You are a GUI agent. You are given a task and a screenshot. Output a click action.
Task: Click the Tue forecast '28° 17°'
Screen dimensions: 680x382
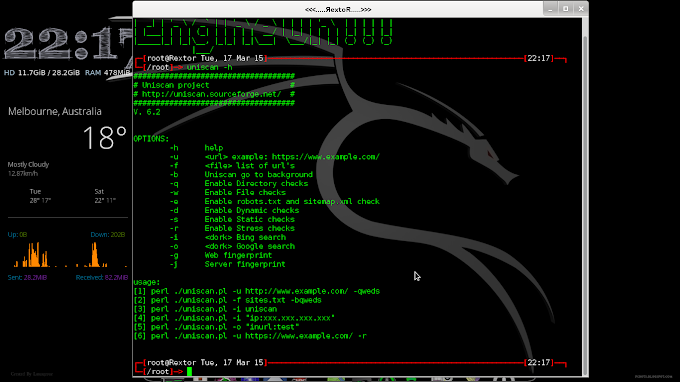pos(40,200)
